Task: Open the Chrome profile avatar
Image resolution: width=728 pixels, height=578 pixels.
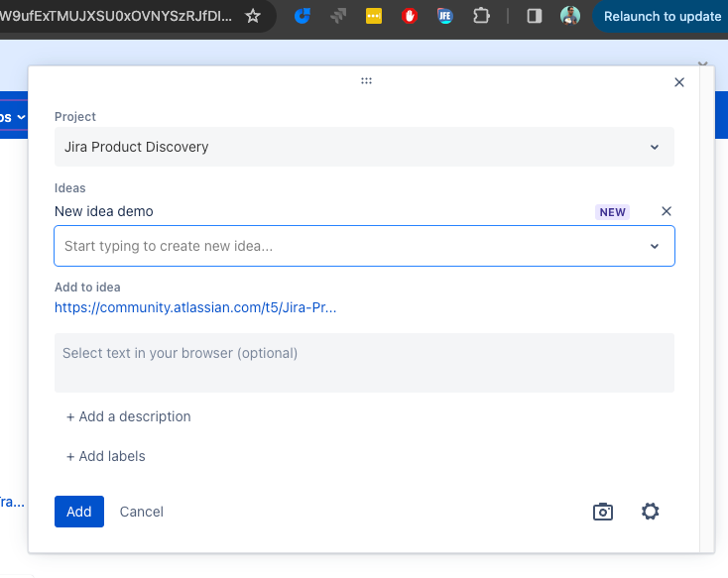Action: coord(569,16)
